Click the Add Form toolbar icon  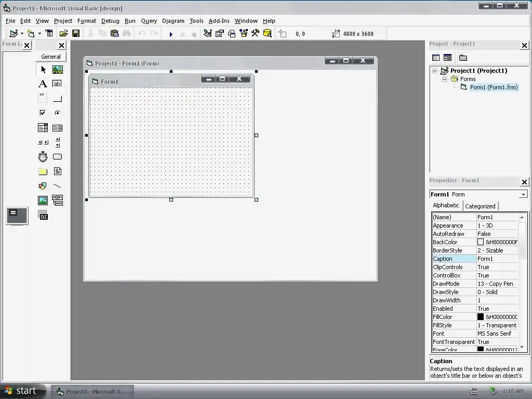[31, 33]
